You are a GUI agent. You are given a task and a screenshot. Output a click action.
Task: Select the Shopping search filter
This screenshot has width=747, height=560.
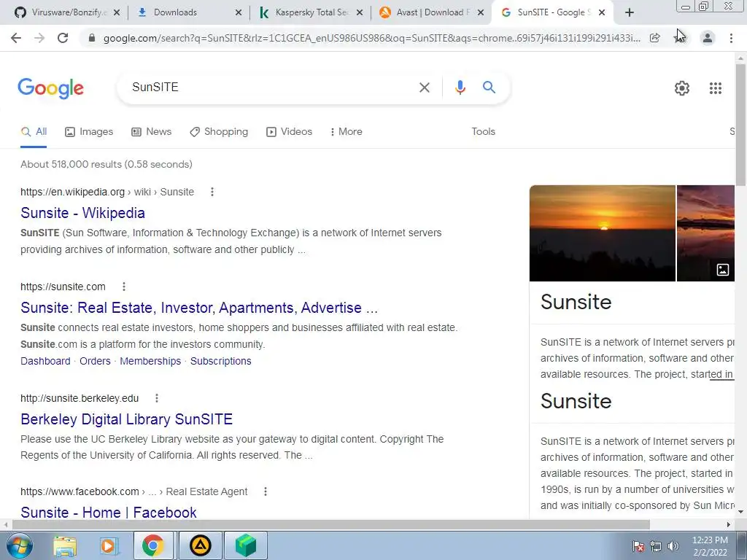219,132
